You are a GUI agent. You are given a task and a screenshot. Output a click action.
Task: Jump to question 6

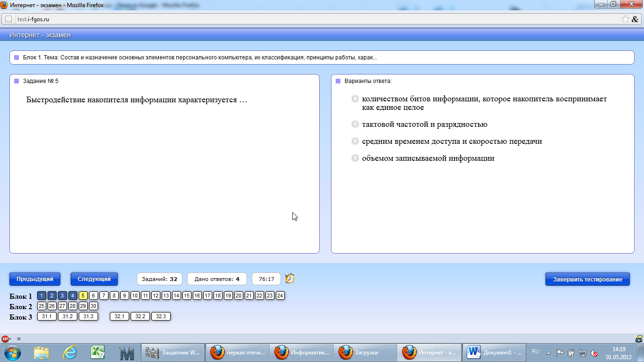pos(93,296)
